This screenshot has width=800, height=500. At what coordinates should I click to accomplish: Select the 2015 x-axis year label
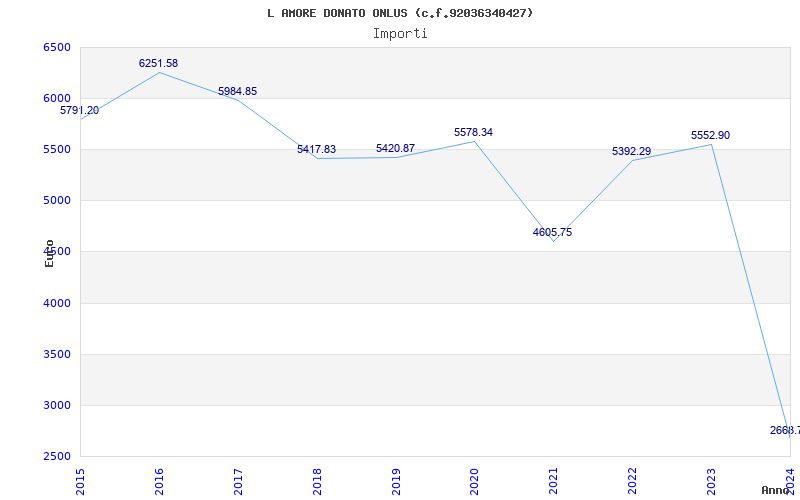(80, 481)
